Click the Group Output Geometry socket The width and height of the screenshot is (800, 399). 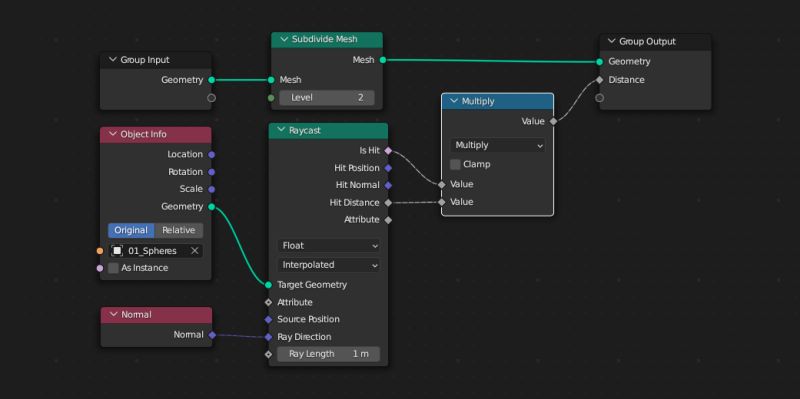click(599, 62)
